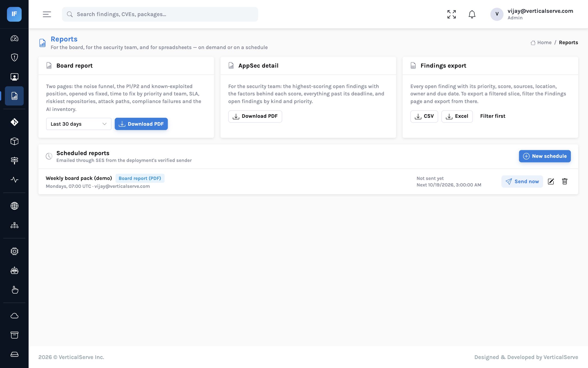Delete the Weekly board pack schedule

565,182
